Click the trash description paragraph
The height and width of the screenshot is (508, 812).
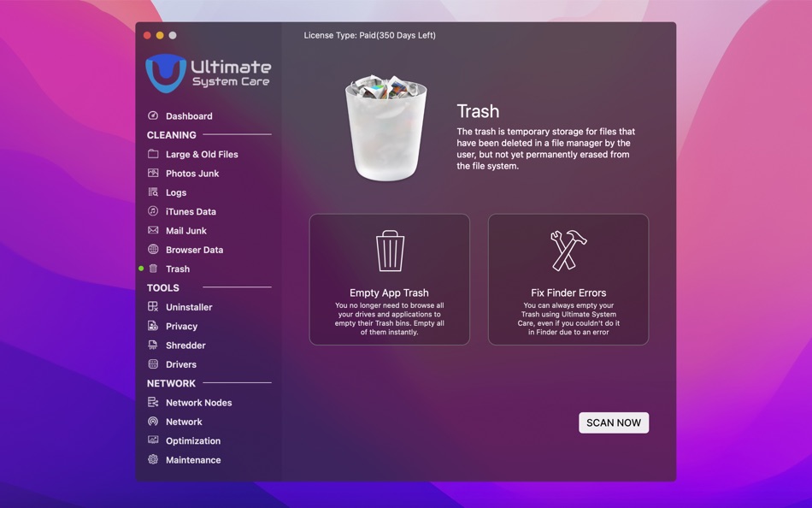click(x=546, y=149)
